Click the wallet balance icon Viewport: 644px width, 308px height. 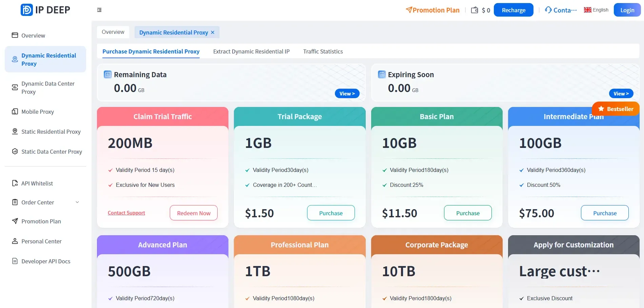click(x=475, y=10)
